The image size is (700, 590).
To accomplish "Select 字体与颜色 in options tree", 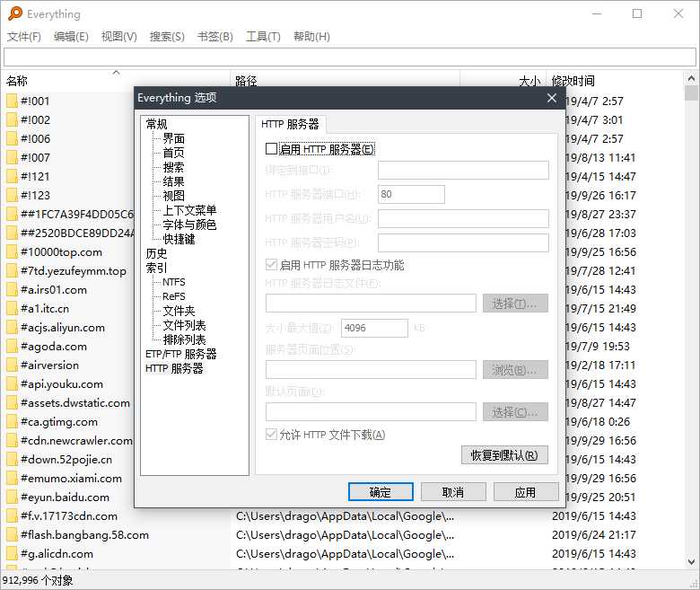I will click(x=189, y=225).
